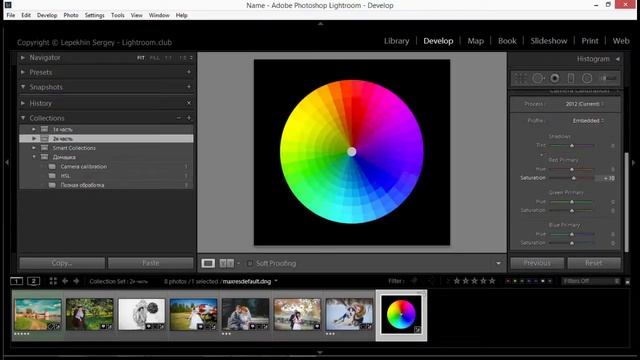This screenshot has height=360, width=640.
Task: Expand the Smart Collections set
Action: pos(34,148)
